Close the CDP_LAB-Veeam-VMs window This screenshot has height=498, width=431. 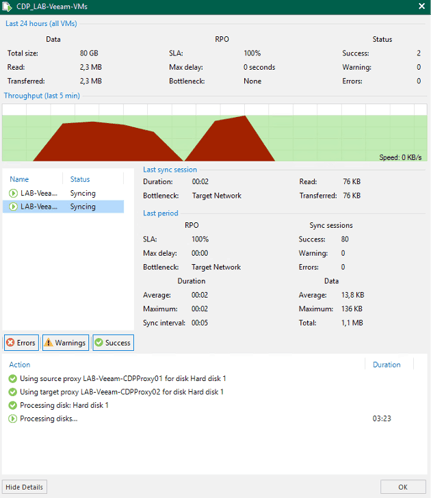coord(422,6)
